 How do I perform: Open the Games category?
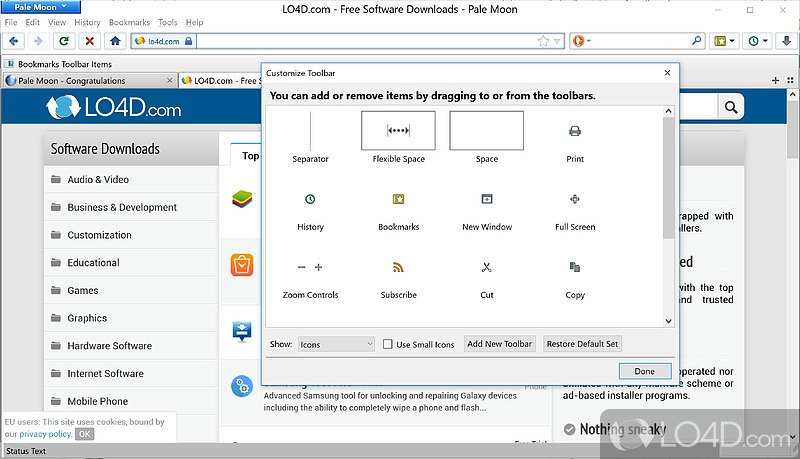pyautogui.click(x=131, y=290)
